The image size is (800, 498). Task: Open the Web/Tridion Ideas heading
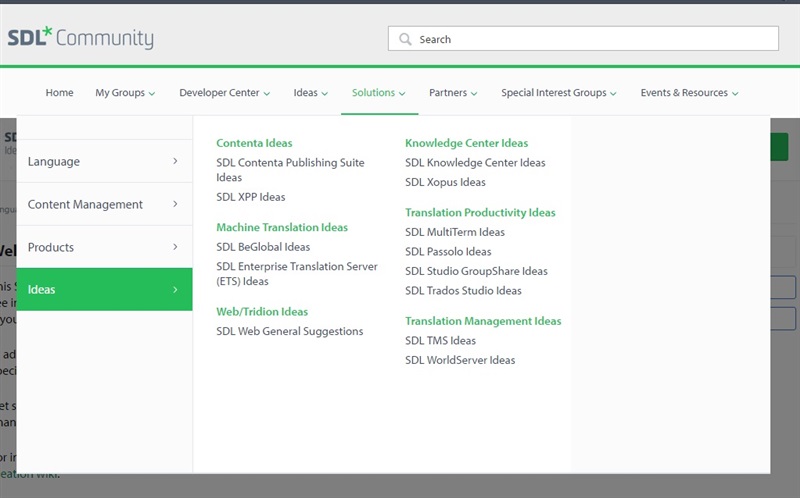(262, 311)
